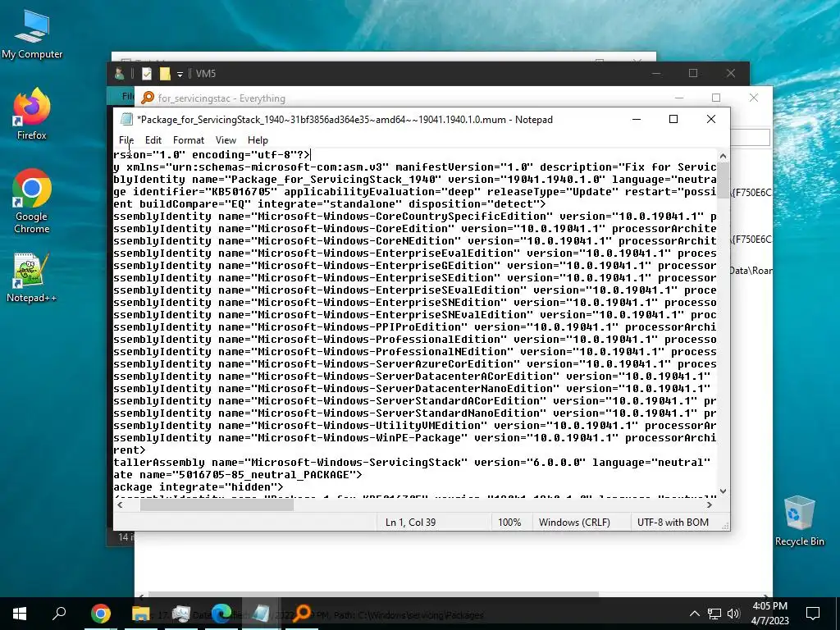Image resolution: width=840 pixels, height=630 pixels.
Task: Click the File tab in VM5 Explorer window
Action: point(126,96)
